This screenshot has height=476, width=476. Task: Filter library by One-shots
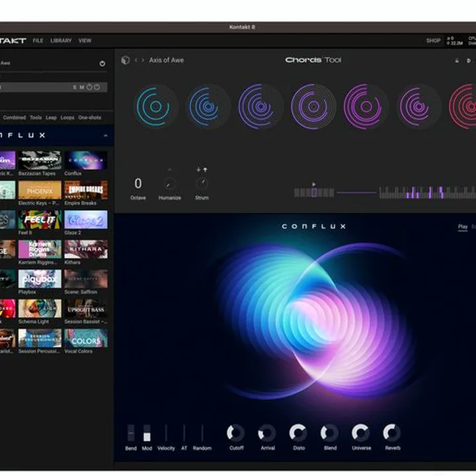[89, 118]
